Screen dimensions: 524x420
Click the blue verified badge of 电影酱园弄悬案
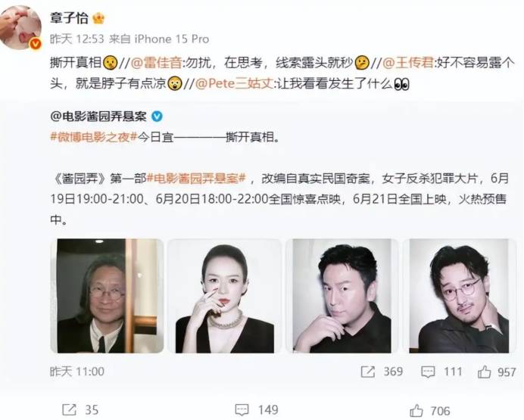(x=157, y=117)
